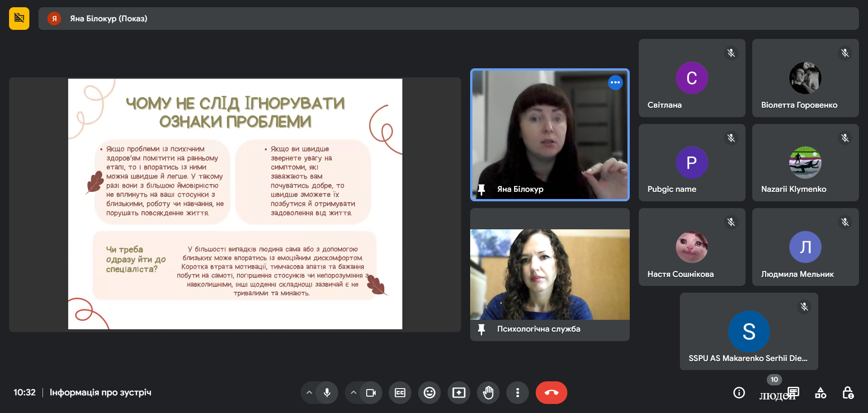
Task: Click the Яна Білокур (Показ) presentation bar
Action: pos(448,19)
